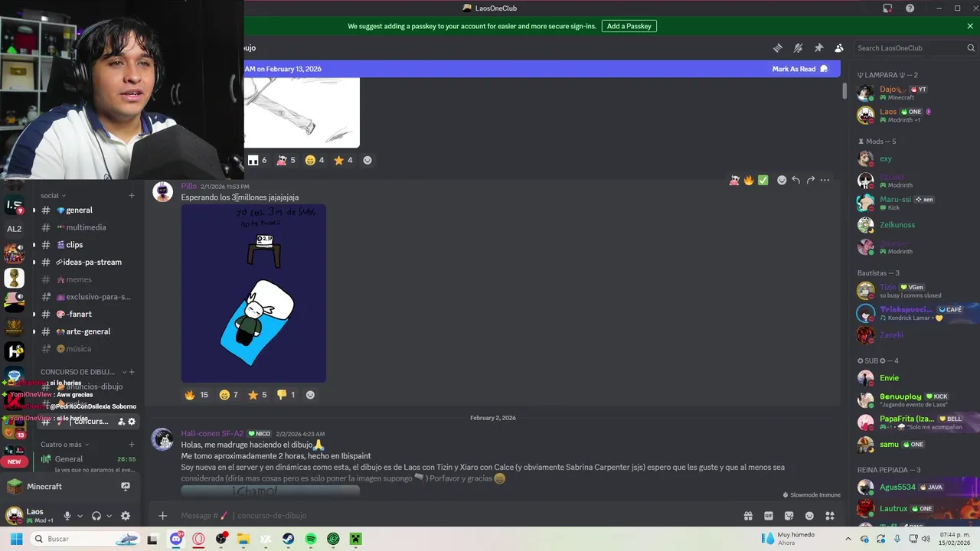Open User Settings gear

point(126,516)
